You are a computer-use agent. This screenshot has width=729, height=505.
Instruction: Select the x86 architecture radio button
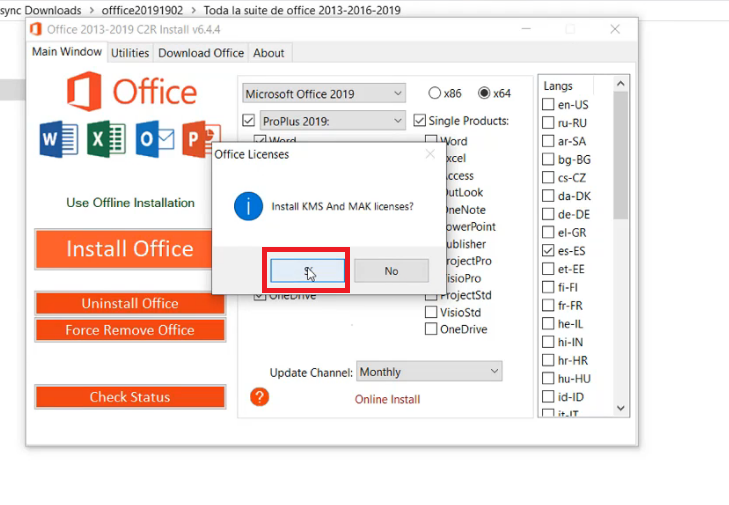(x=434, y=93)
